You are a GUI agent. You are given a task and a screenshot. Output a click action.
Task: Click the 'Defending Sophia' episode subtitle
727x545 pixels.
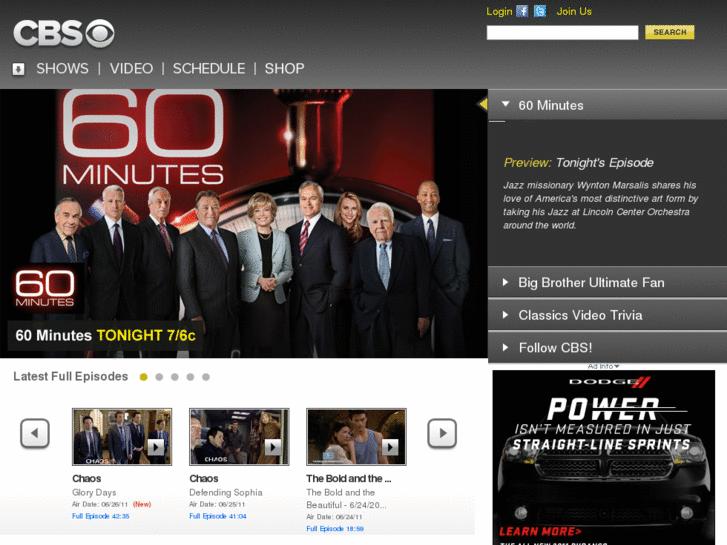[x=226, y=493]
